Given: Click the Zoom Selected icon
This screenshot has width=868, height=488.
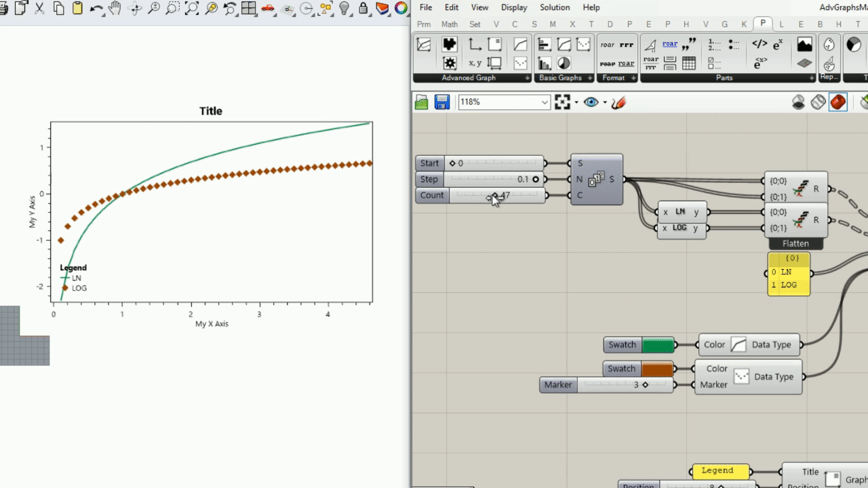Looking at the screenshot, I should coord(211,8).
